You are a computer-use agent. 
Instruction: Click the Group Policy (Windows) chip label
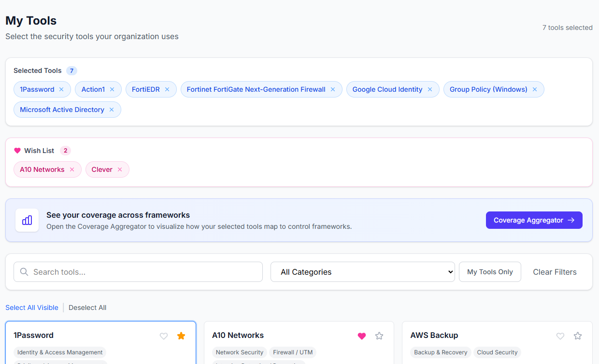488,89
